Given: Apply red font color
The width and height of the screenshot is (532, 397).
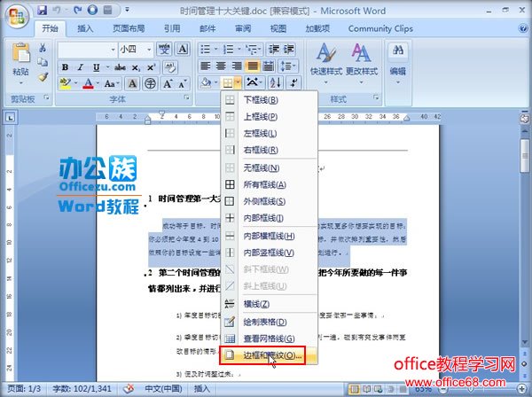Looking at the screenshot, I should click(88, 83).
